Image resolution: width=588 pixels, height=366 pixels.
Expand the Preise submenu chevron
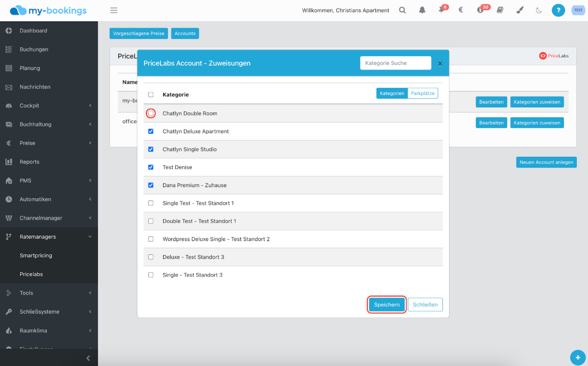click(x=90, y=143)
